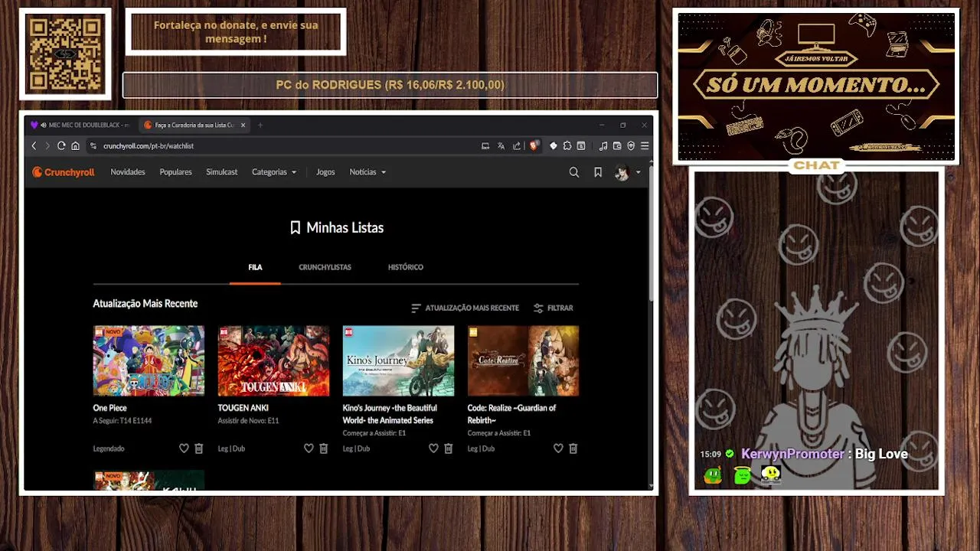Screen dimensions: 980x551
Task: Open the watchlist bookmark icon in the header
Action: [598, 172]
